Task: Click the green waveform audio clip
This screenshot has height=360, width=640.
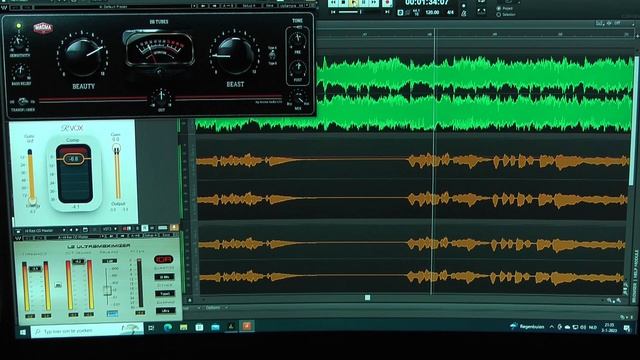Action: click(413, 94)
